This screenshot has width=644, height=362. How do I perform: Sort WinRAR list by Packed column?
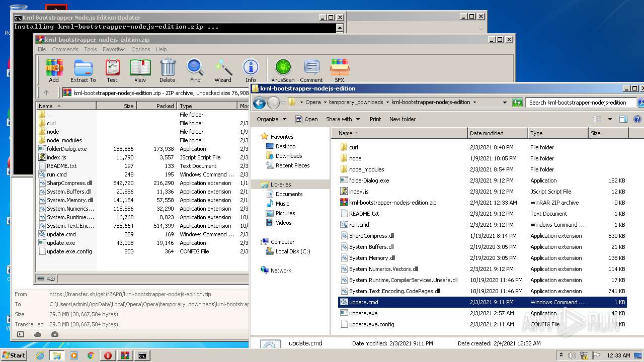(156, 106)
